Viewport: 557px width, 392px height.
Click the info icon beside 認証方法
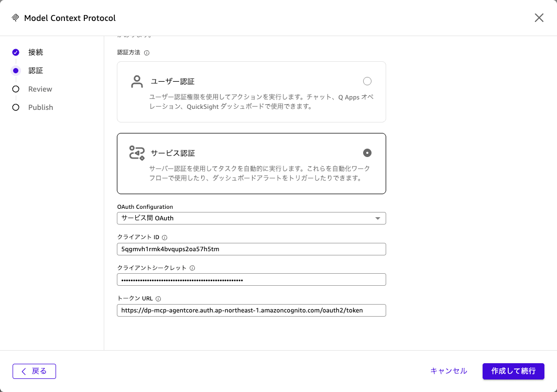[x=147, y=53]
